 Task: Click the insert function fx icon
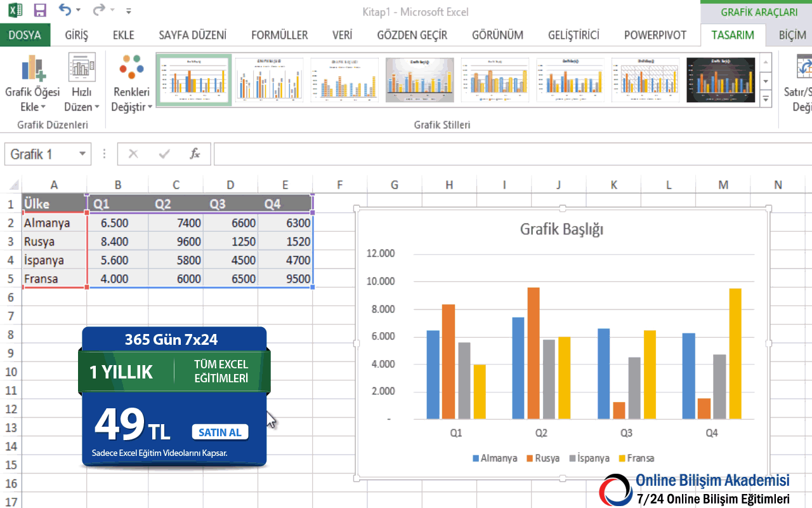point(195,154)
